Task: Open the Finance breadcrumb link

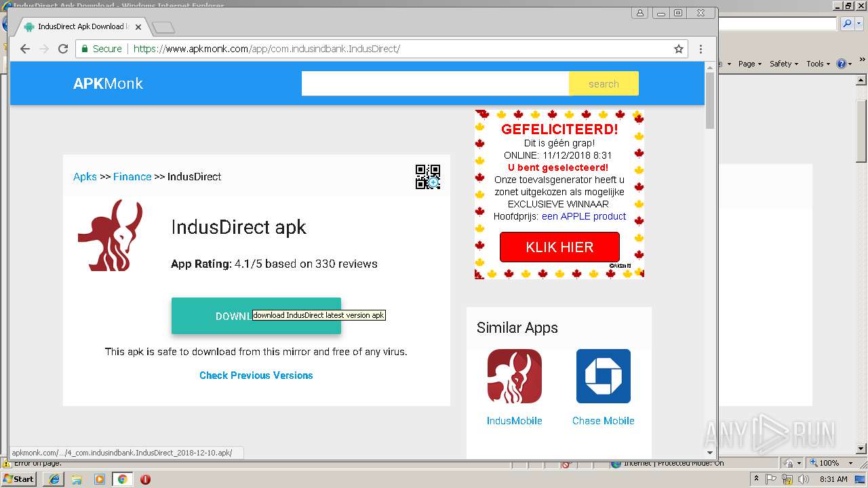Action: pos(132,176)
